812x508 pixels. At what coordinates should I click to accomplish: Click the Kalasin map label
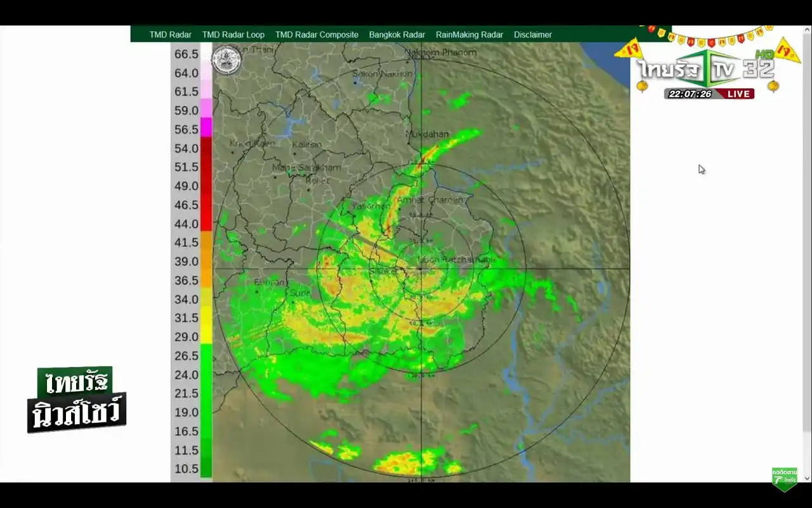(x=307, y=145)
